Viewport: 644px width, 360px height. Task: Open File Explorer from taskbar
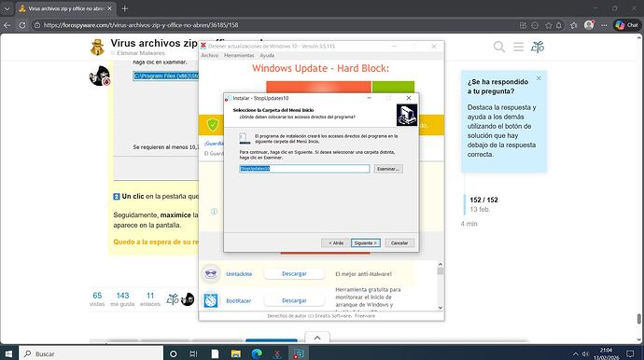point(236,353)
